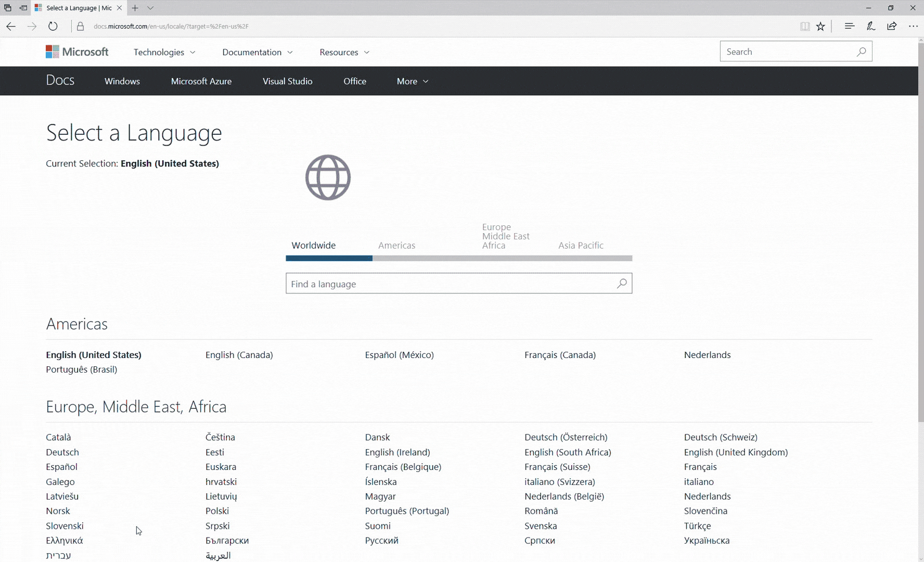Click the Find a language magnifier icon

(622, 284)
